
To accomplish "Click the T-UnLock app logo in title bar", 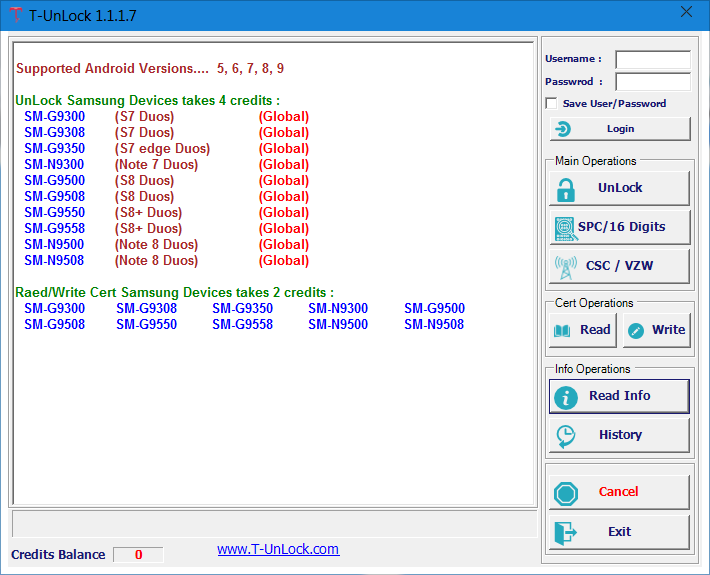I will tap(15, 15).
